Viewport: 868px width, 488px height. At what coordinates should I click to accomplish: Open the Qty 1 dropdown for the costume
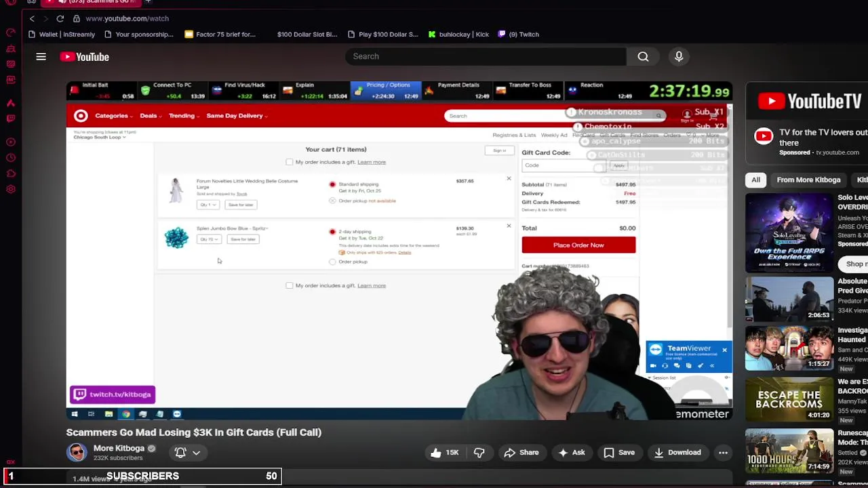[x=208, y=205]
